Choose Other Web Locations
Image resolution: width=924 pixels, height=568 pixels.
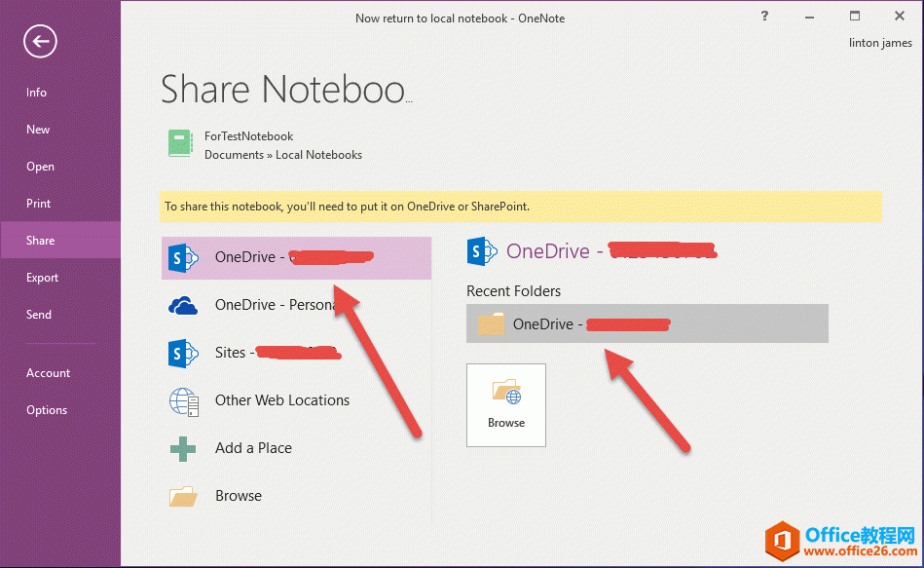tap(296, 400)
